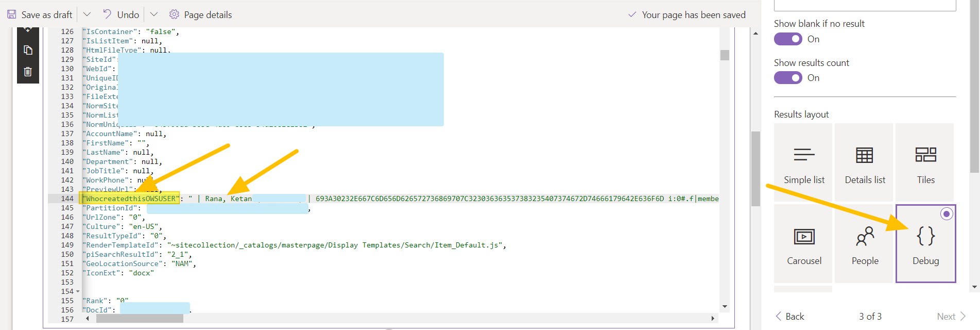Select the Simple list layout

pos(803,162)
